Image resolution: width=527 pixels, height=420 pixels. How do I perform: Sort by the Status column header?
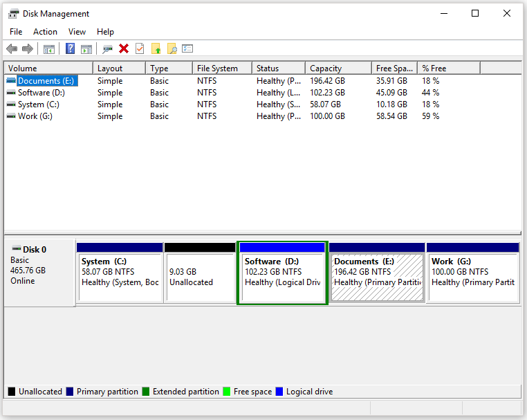pos(279,69)
